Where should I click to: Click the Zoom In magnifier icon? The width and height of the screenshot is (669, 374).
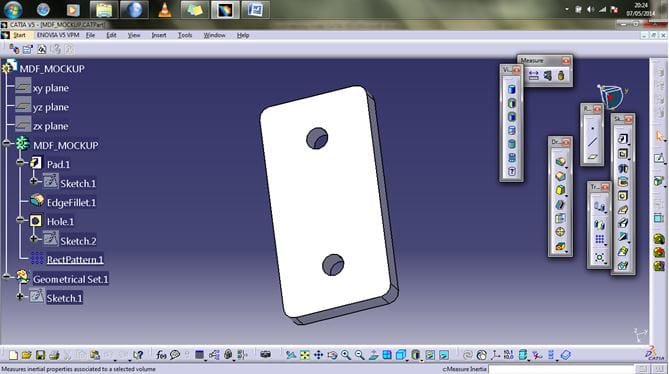[346, 355]
